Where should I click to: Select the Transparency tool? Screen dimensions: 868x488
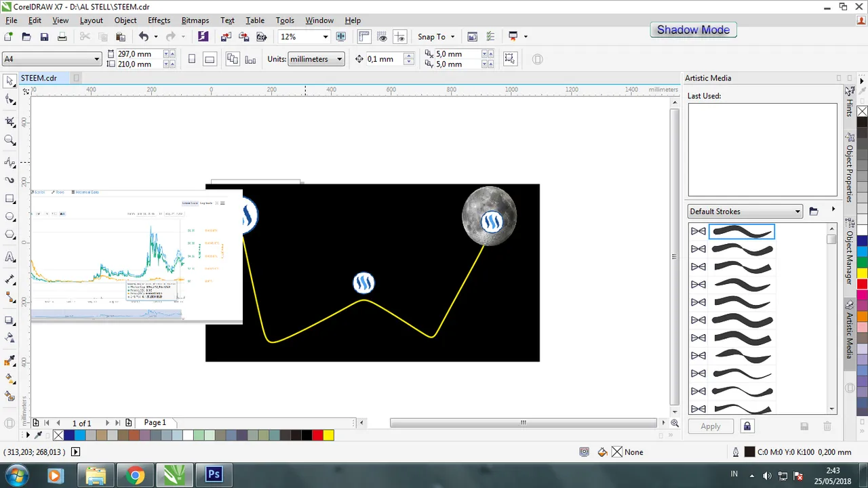[x=10, y=338]
